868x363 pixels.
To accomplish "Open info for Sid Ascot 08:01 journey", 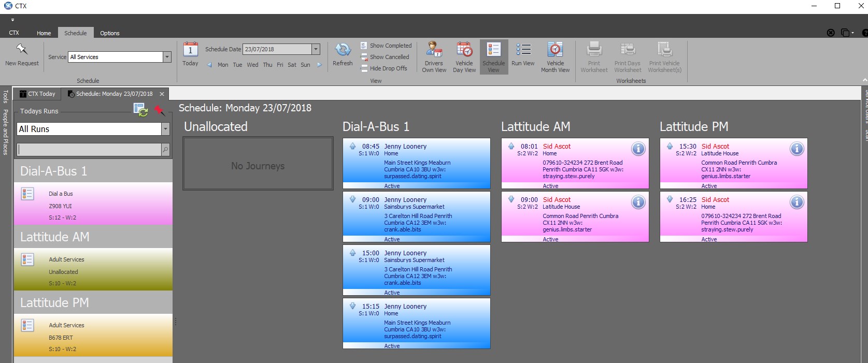I will (x=638, y=149).
